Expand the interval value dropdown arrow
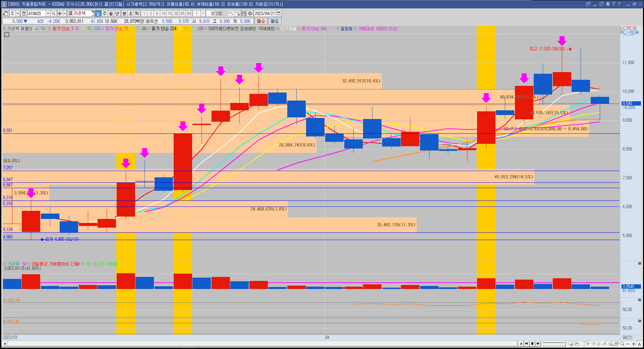The width and height of the screenshot is (644, 349). click(x=203, y=13)
